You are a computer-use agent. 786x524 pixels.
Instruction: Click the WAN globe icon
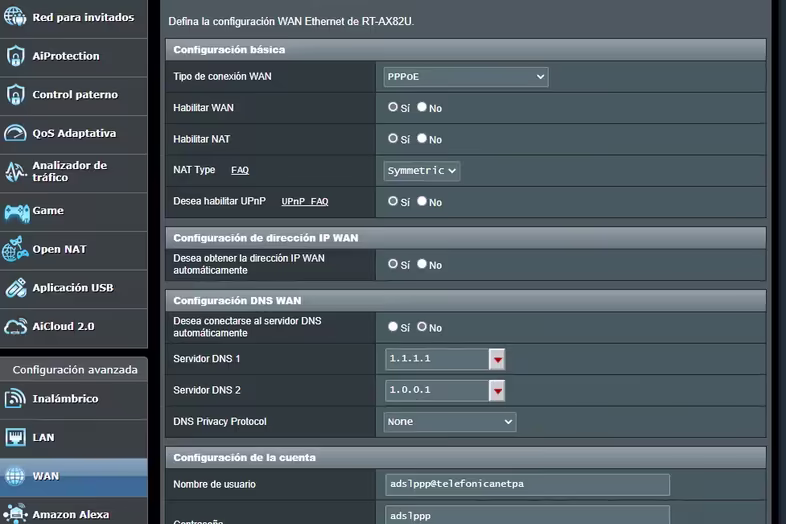pyautogui.click(x=15, y=476)
